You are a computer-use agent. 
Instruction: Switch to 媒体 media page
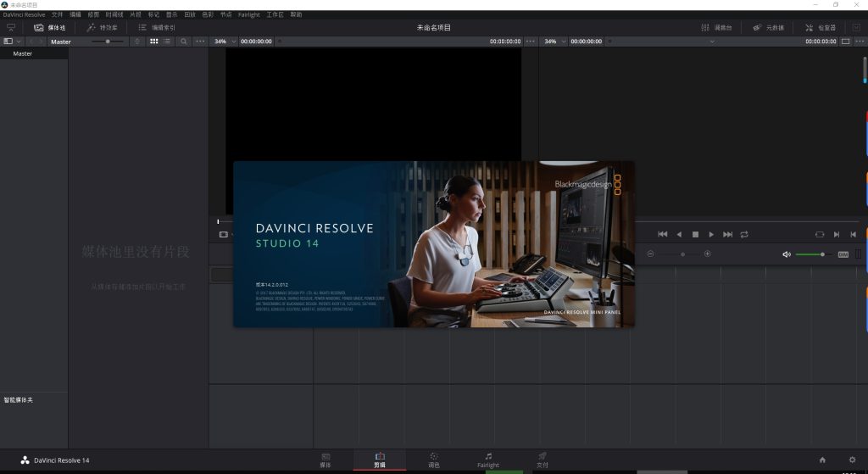(325, 460)
